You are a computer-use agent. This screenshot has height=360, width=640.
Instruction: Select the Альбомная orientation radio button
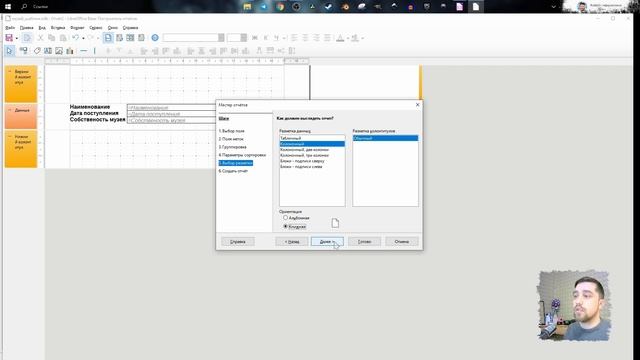[285, 218]
